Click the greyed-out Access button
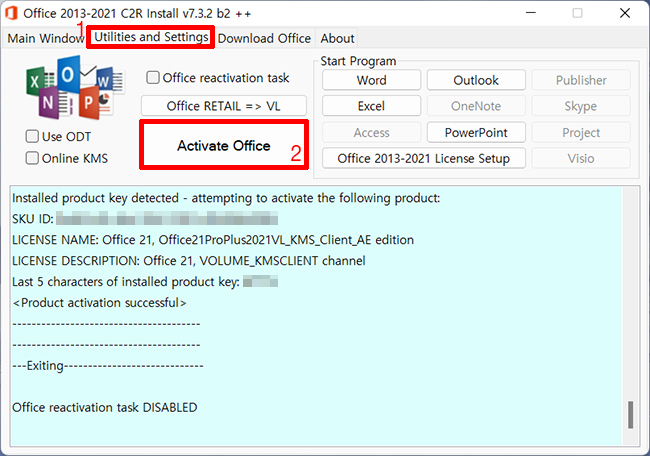 pos(371,133)
